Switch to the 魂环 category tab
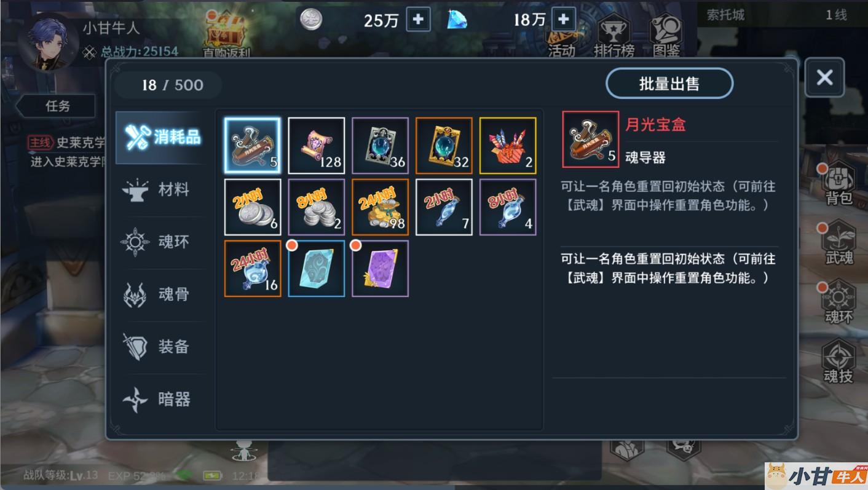 coord(160,242)
